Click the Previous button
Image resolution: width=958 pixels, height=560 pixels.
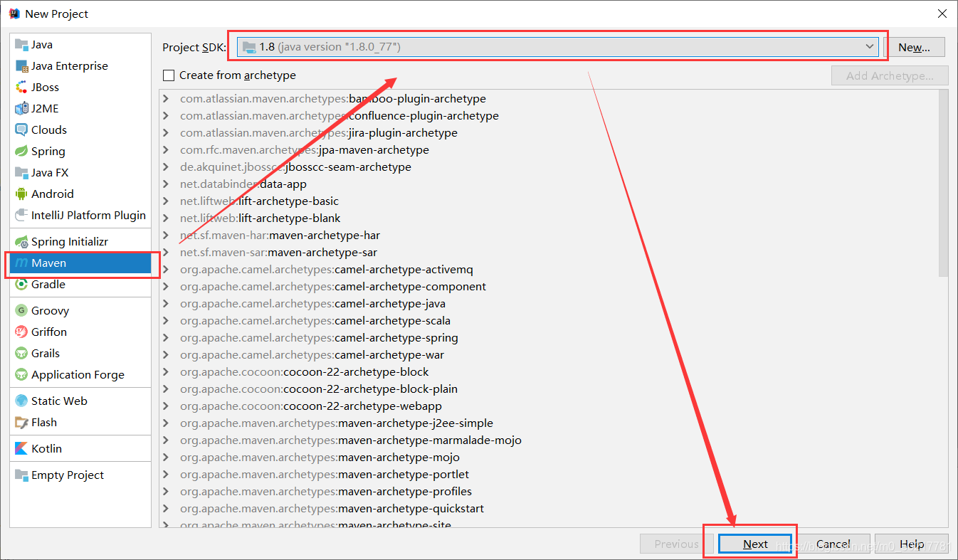coord(677,544)
